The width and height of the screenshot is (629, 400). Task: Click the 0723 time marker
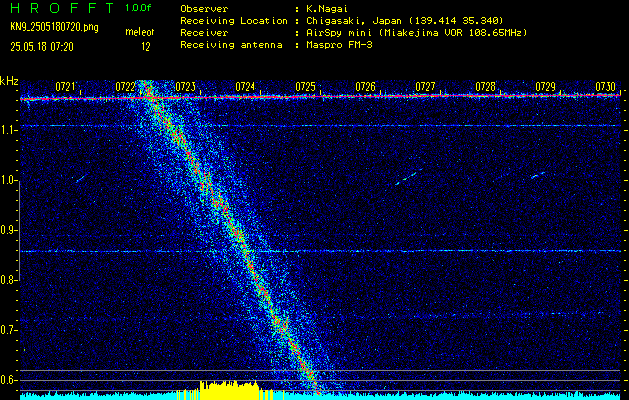pyautogui.click(x=185, y=87)
